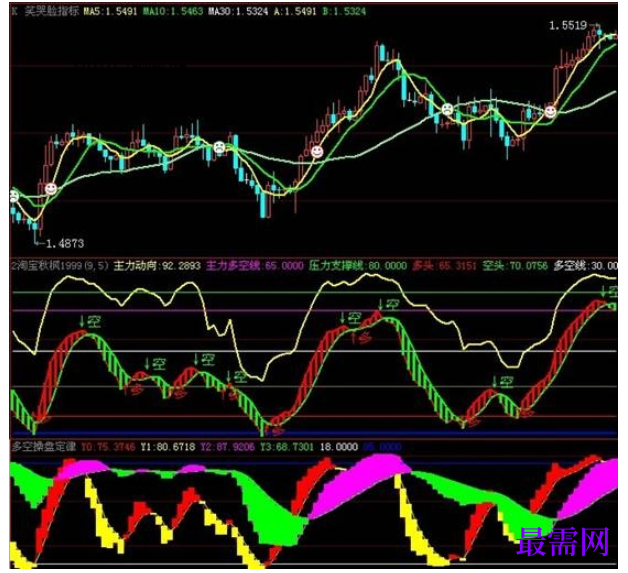The height and width of the screenshot is (573, 628).
Task: Click the 主力动向:92.2893 label
Action: (x=157, y=266)
